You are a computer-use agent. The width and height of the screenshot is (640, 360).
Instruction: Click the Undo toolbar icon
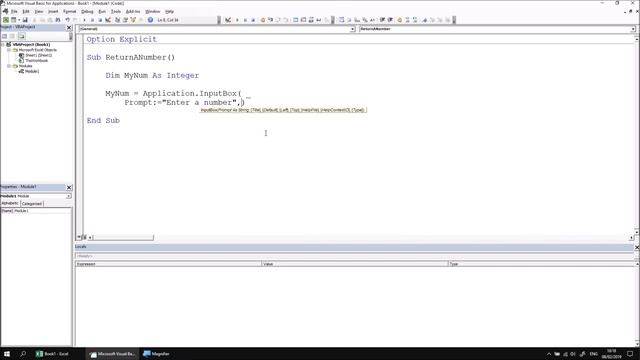point(67,20)
